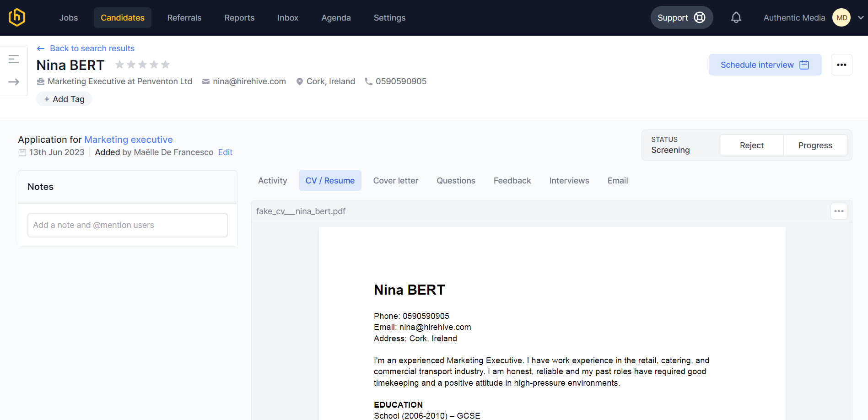Open the Inbox

point(288,17)
